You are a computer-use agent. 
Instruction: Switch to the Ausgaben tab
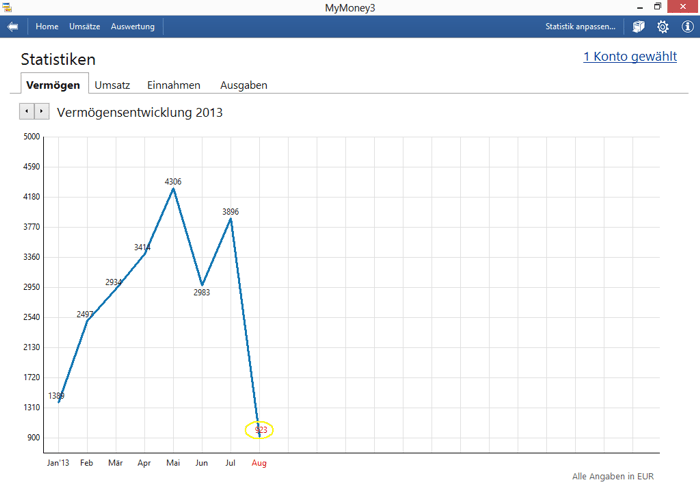pos(243,86)
